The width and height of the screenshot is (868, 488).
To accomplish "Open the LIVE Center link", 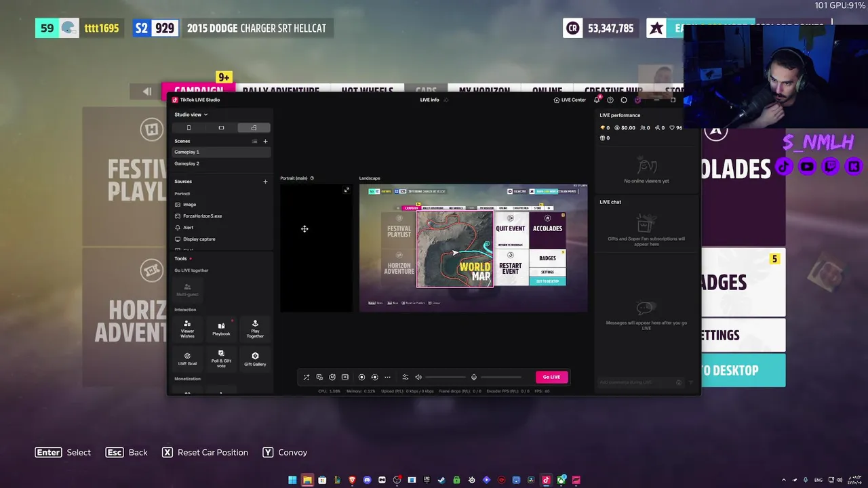I will click(x=570, y=100).
